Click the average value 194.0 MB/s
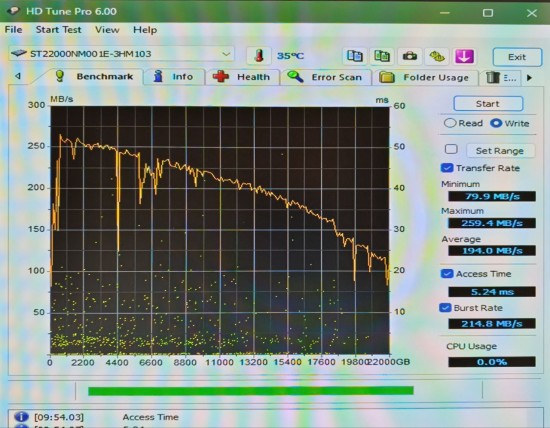The image size is (550, 428). pos(492,250)
